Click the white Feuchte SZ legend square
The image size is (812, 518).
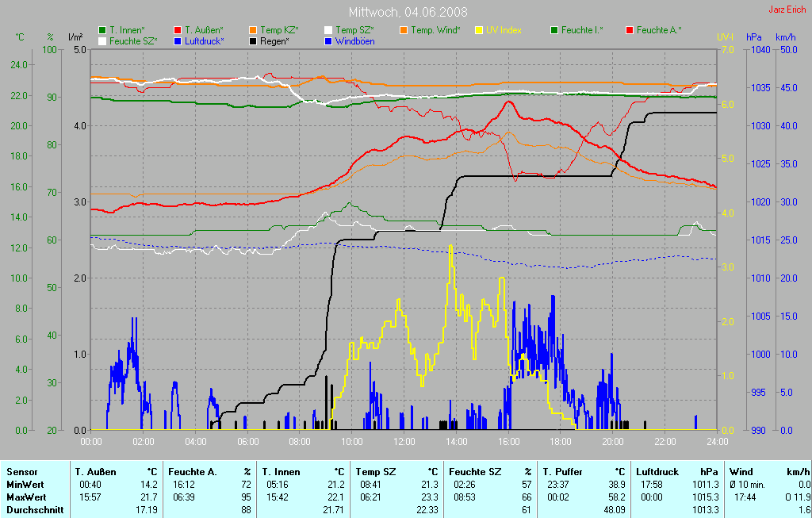pos(102,40)
